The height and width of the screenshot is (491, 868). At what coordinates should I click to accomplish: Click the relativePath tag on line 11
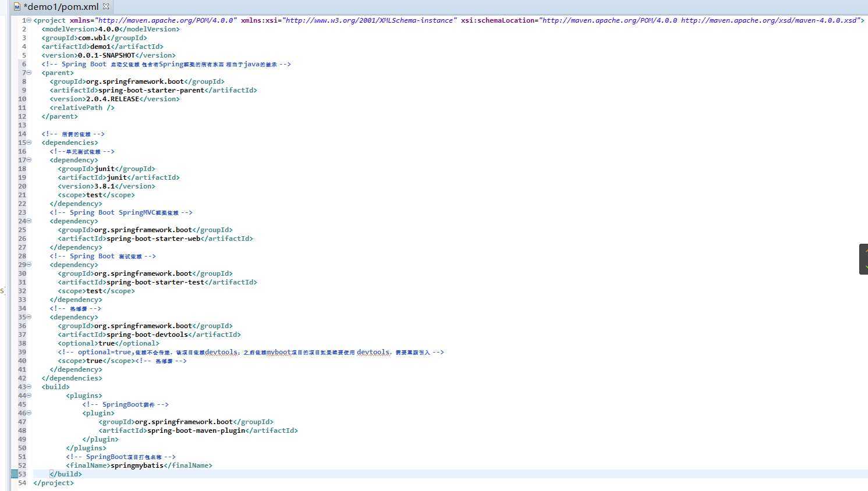pyautogui.click(x=82, y=108)
